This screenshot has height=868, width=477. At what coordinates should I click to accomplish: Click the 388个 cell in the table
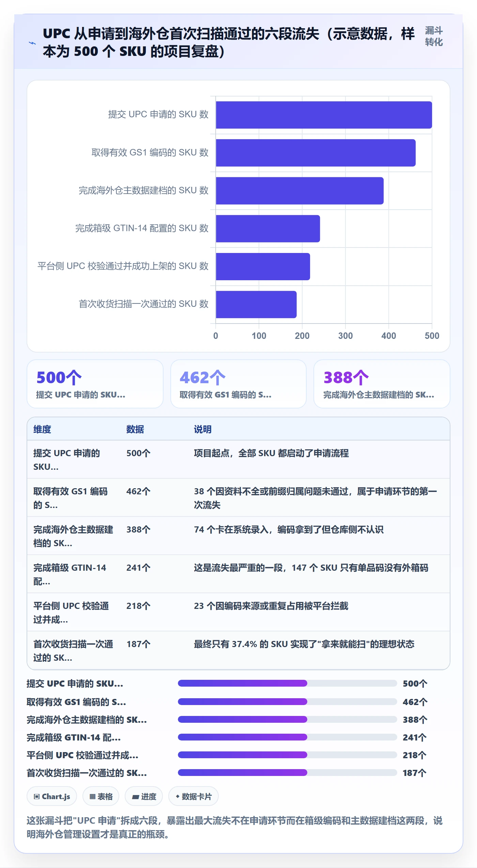(x=138, y=529)
